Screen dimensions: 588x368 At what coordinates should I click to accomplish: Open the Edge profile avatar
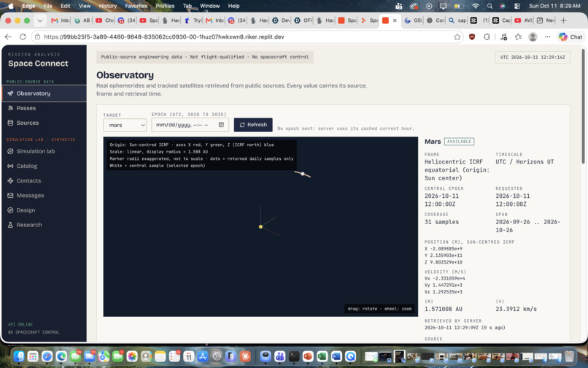click(x=533, y=37)
